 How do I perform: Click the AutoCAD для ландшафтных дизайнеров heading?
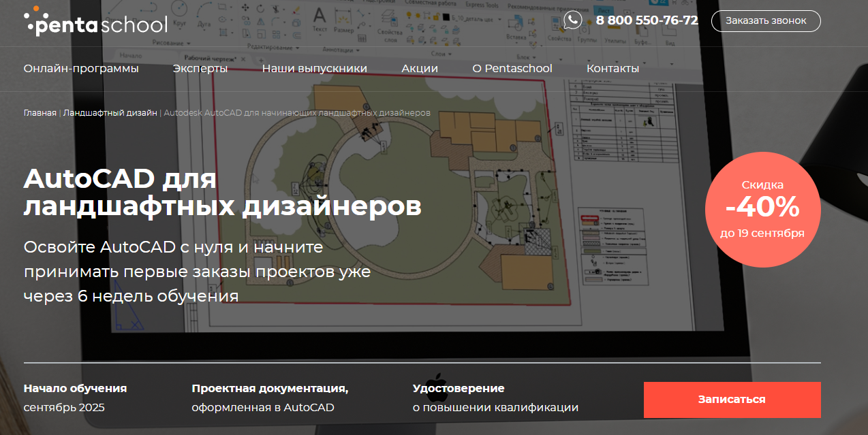[x=222, y=193]
